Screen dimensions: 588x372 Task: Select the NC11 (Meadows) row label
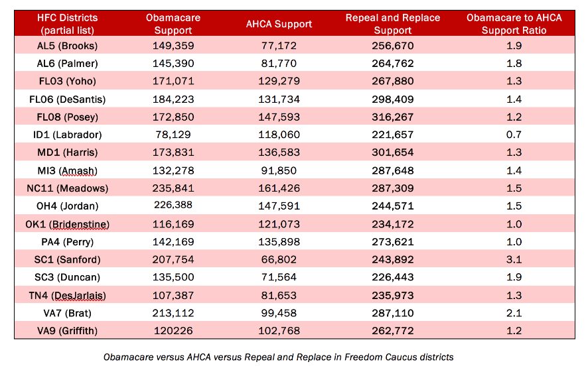pos(68,188)
